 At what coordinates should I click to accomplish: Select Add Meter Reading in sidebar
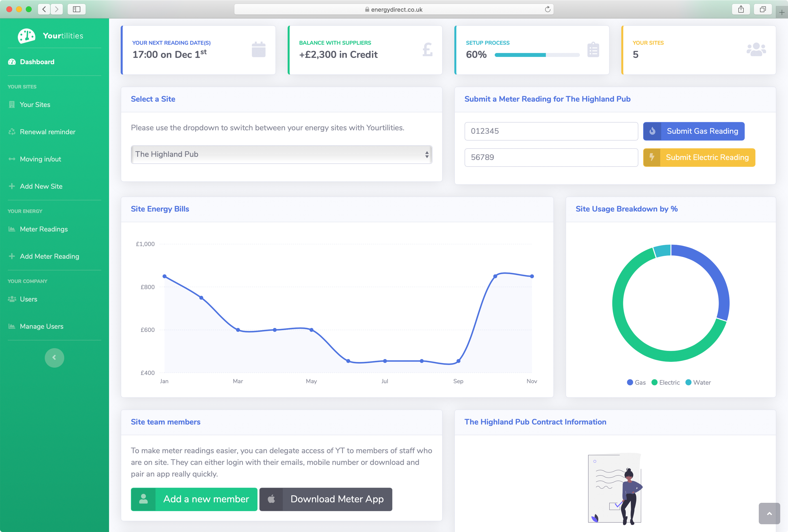click(x=50, y=256)
